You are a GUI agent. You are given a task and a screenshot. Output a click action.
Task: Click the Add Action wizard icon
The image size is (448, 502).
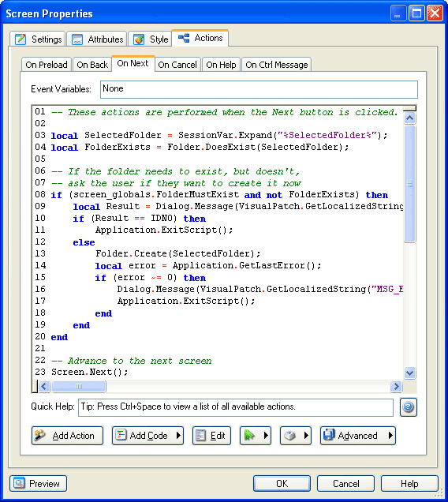coord(40,435)
